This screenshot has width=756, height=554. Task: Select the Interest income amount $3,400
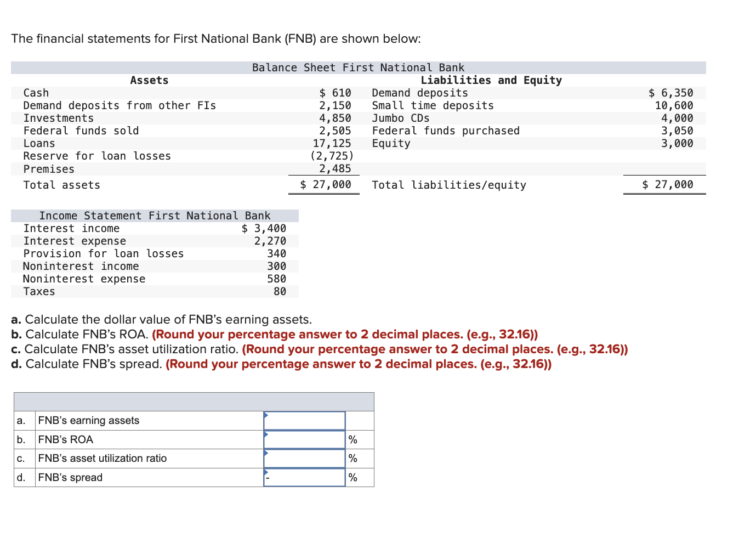(264, 228)
